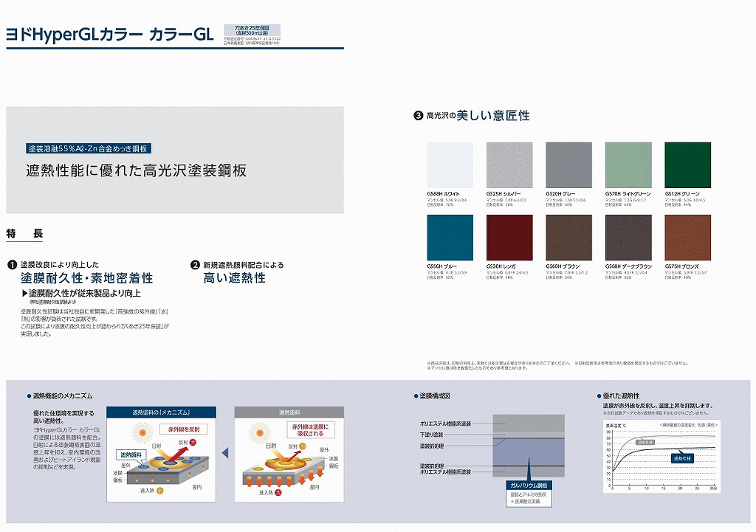Select the GS60H brown color swatch
This screenshot has width=756, height=532.
568,238
